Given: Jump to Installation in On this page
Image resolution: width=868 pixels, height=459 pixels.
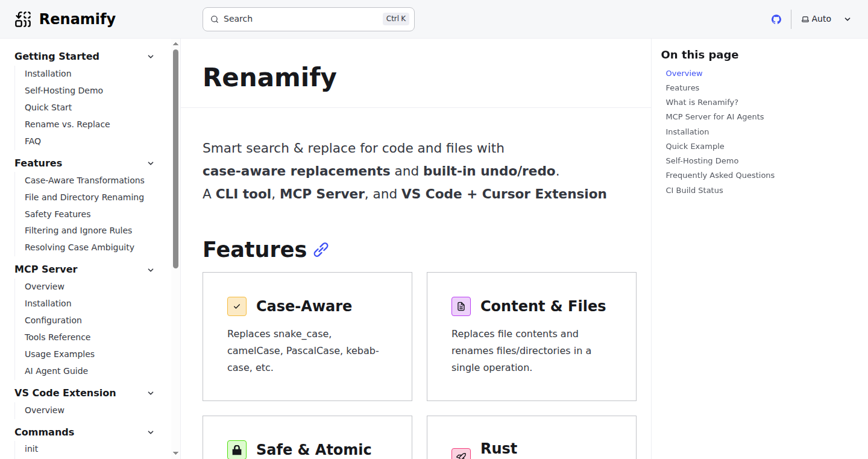Looking at the screenshot, I should 687,132.
